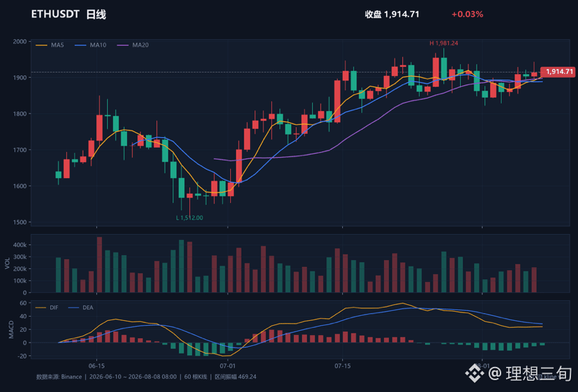Screen dimensions: 578x392
Task: Click the tallest red volume bar
Action: point(100,265)
